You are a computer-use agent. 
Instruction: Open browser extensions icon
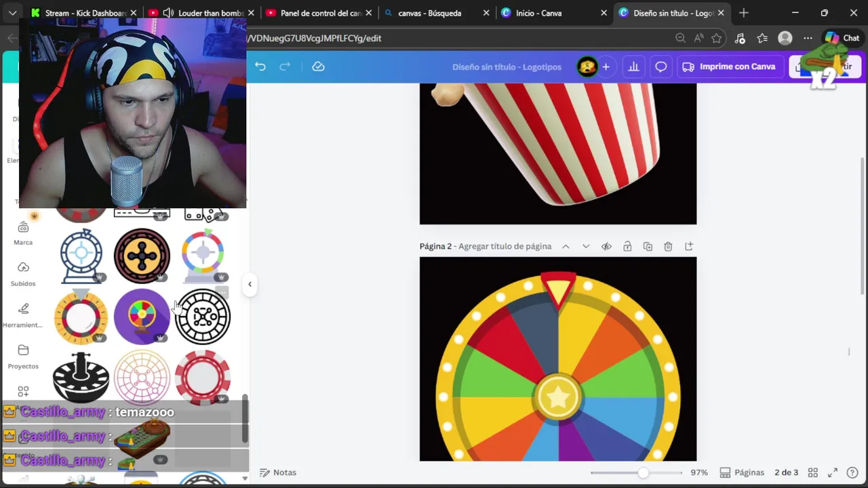point(740,38)
